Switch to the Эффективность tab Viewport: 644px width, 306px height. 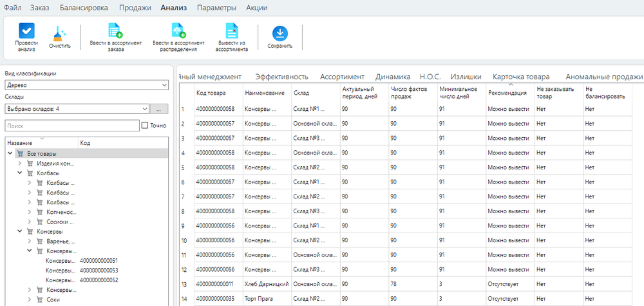point(282,77)
